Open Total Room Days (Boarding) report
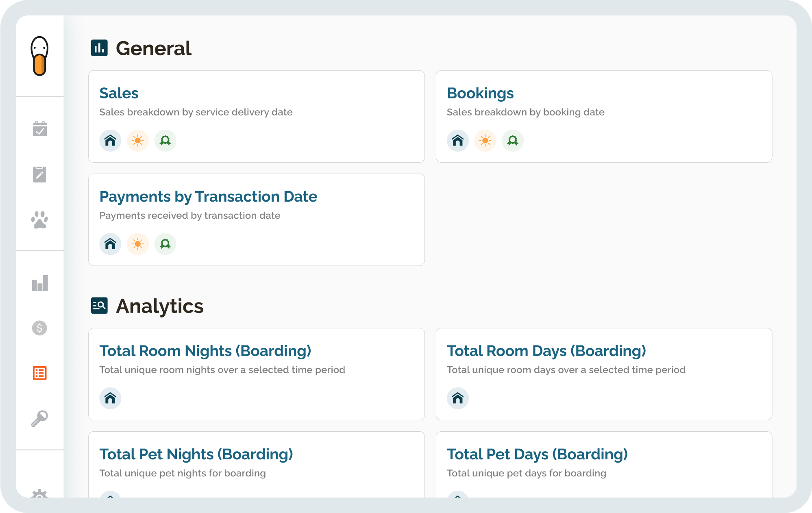 (x=546, y=351)
